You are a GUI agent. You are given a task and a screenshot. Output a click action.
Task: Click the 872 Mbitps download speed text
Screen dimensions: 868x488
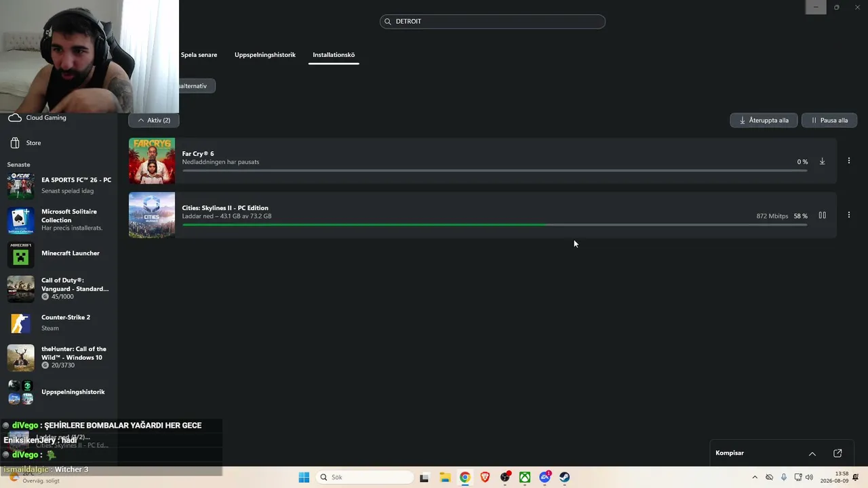(x=772, y=216)
